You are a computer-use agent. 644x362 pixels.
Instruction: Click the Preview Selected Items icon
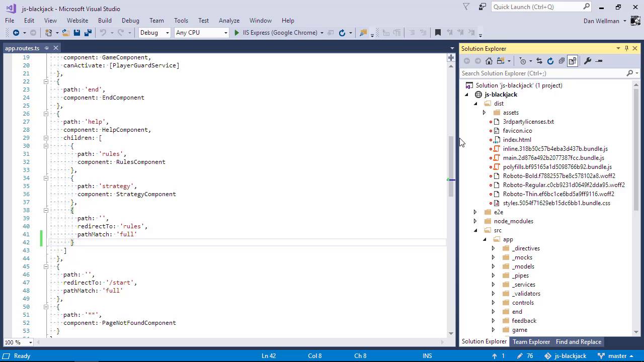coord(599,61)
